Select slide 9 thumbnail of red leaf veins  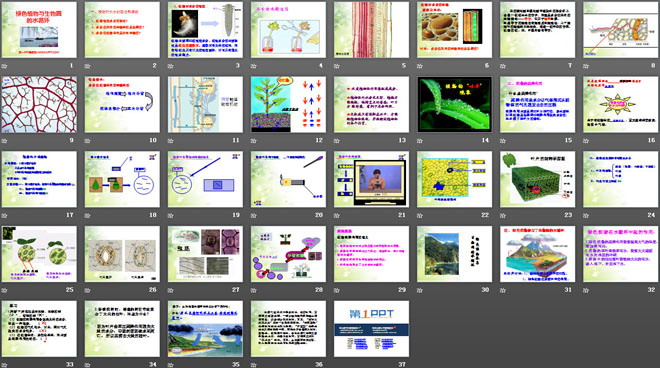pos(39,104)
